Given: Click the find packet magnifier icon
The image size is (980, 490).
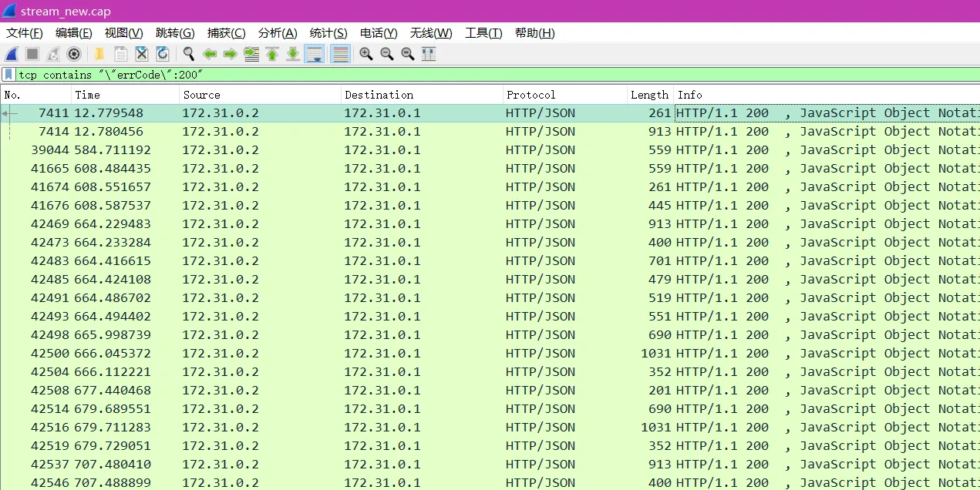Looking at the screenshot, I should [188, 54].
